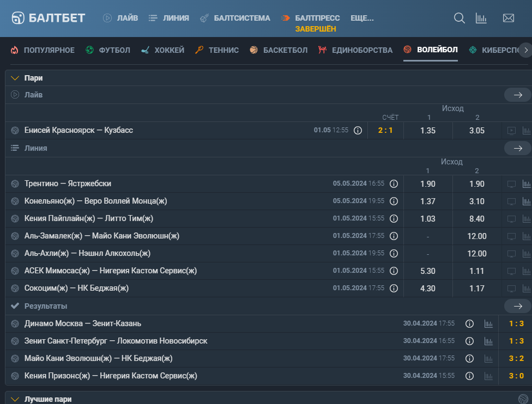Open info icon for Кения Призонс result
The width and height of the screenshot is (532, 404).
pos(469,376)
